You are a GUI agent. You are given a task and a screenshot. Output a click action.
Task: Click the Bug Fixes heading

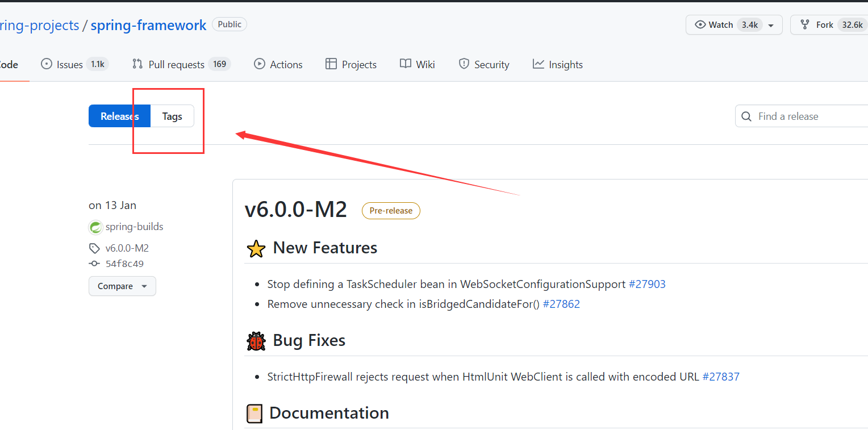309,340
